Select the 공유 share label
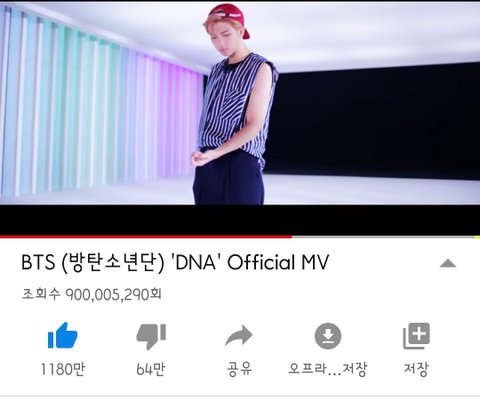480x401 pixels. point(239,369)
